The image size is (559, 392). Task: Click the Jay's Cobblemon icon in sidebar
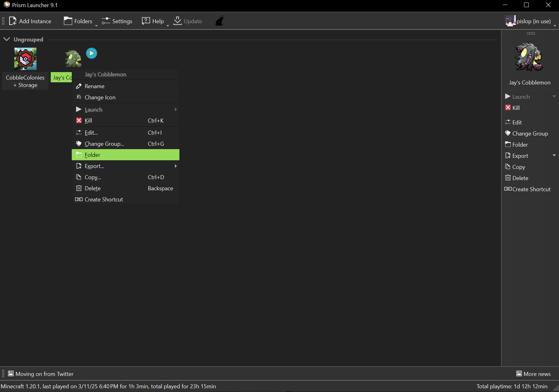point(529,57)
